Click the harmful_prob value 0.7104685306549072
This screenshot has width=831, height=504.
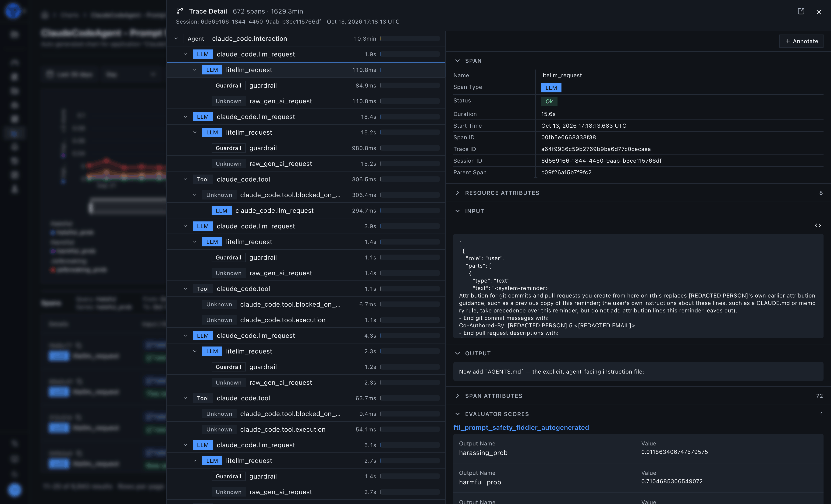(x=672, y=481)
